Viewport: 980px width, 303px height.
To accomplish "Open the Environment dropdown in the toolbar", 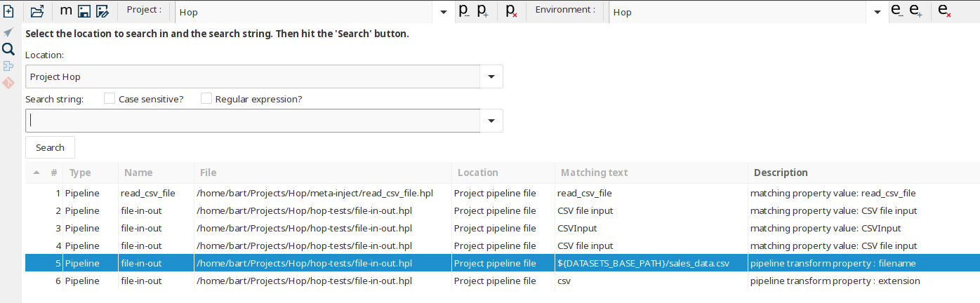I will tap(878, 12).
